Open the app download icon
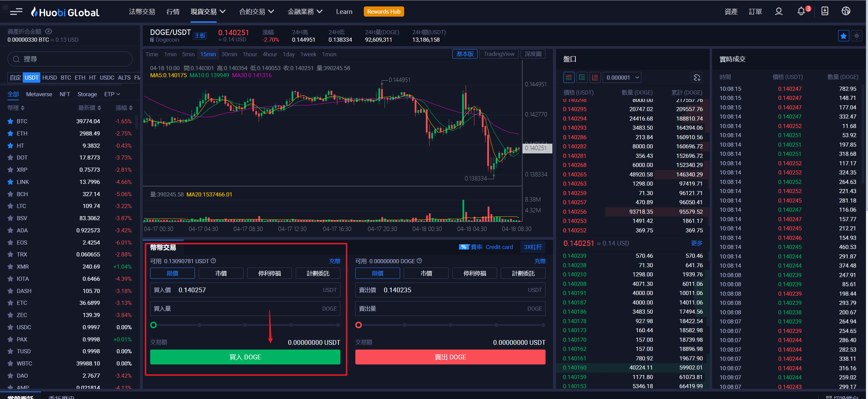868x399 pixels. [825, 11]
